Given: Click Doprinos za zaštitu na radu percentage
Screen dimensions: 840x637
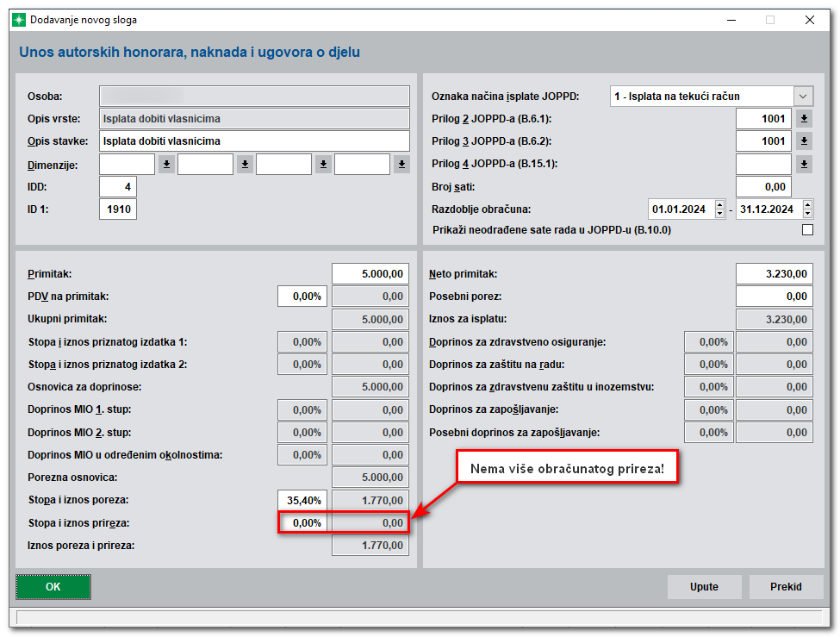Looking at the screenshot, I should [709, 365].
